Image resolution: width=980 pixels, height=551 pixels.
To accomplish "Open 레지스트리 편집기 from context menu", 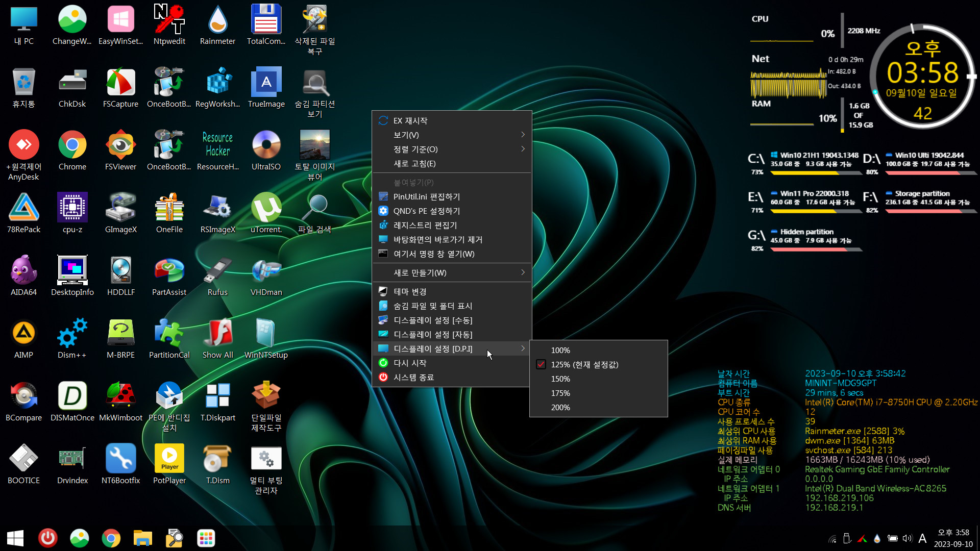I will 452,225.
